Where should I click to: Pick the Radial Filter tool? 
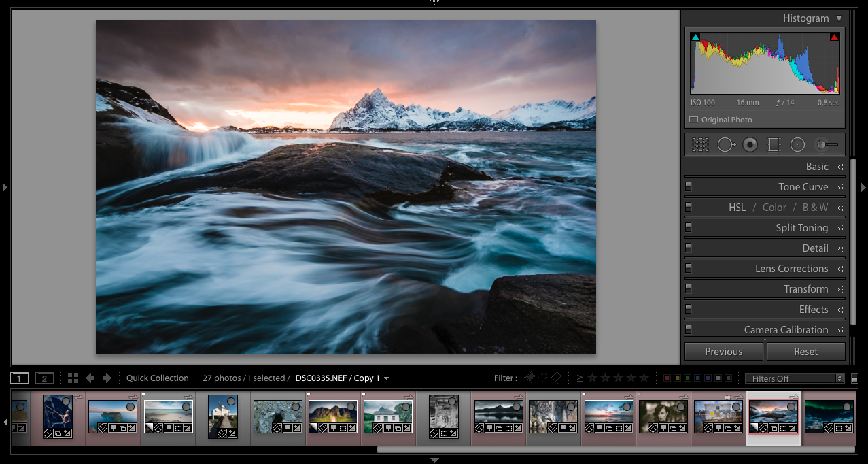tap(797, 144)
